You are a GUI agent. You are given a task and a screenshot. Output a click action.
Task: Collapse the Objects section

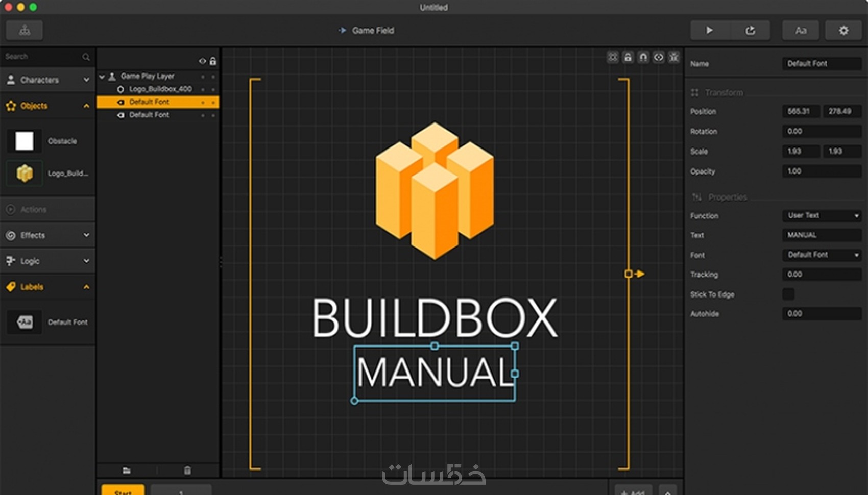coord(47,106)
